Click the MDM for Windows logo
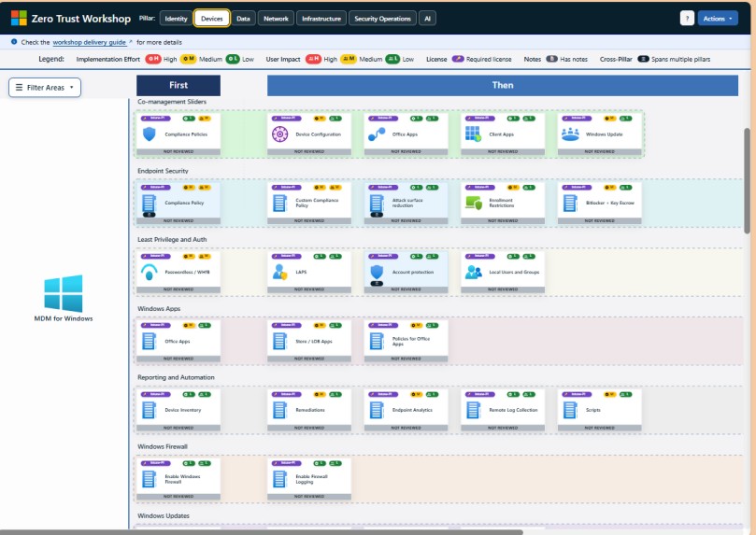Image resolution: width=756 pixels, height=535 pixels. [x=64, y=293]
